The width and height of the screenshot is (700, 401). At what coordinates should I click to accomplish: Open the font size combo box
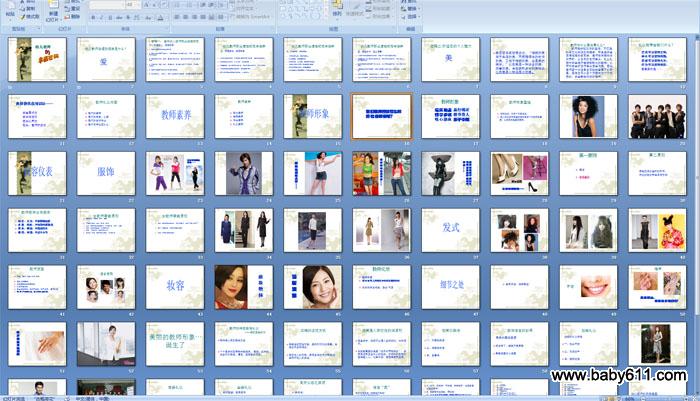point(133,4)
